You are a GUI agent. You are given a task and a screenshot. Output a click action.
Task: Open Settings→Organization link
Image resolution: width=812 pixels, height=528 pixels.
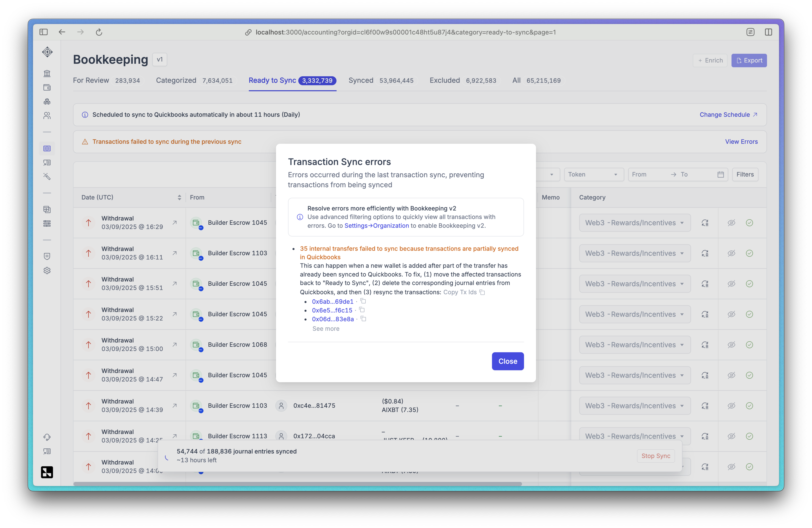tap(376, 225)
